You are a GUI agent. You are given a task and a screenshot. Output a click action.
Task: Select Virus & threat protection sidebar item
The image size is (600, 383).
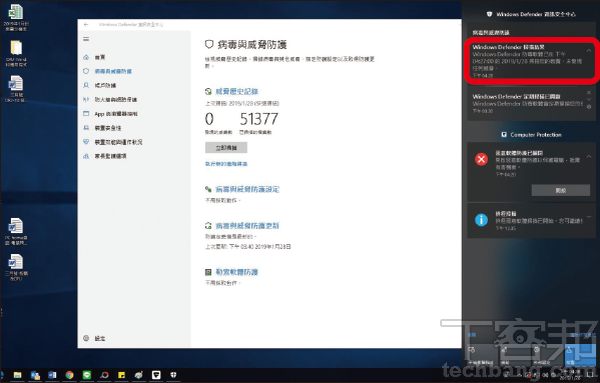coord(113,71)
